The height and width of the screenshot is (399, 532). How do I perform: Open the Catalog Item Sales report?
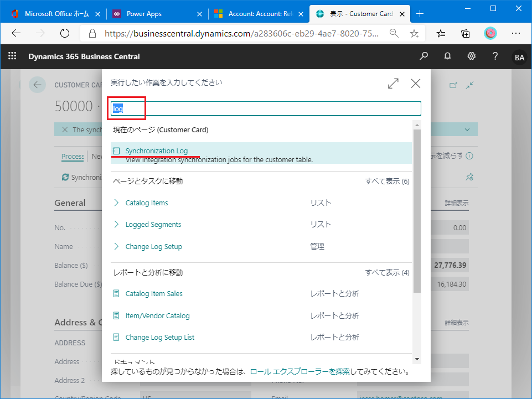(154, 294)
